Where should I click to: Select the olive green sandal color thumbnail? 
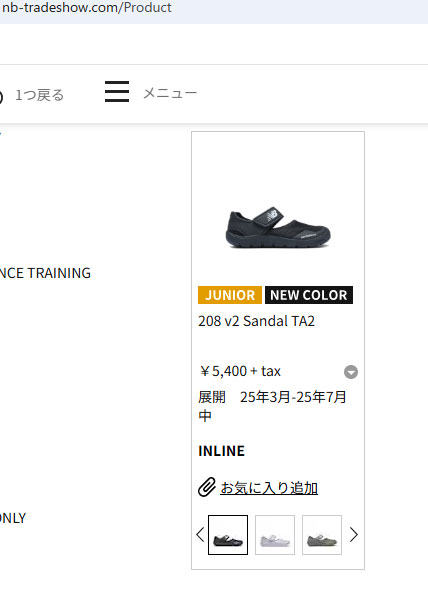tap(322, 535)
